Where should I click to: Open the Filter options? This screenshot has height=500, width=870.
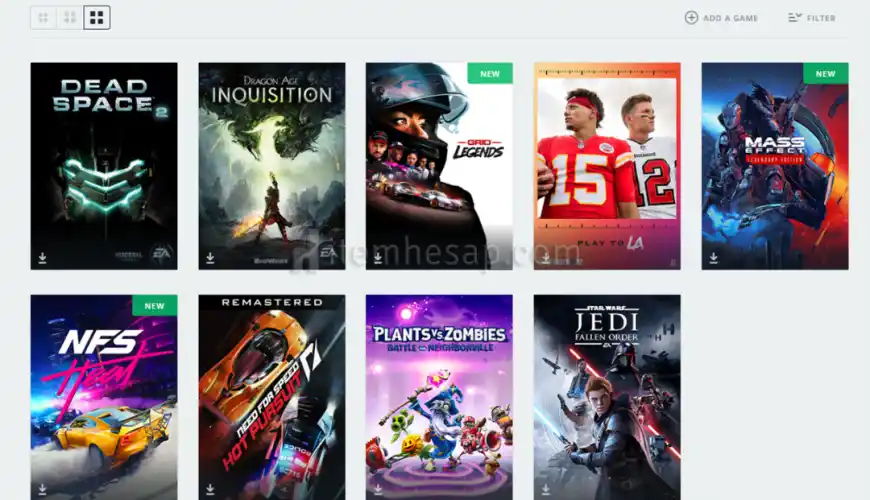[x=812, y=18]
